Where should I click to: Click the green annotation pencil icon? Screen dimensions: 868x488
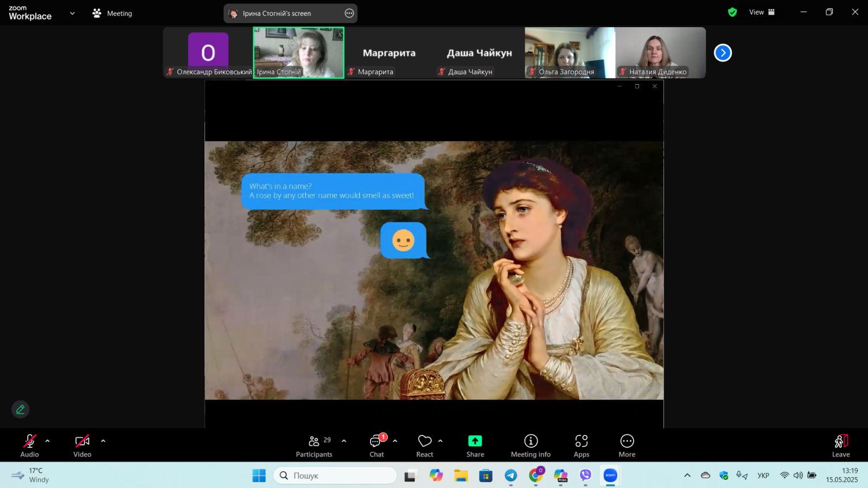click(20, 409)
